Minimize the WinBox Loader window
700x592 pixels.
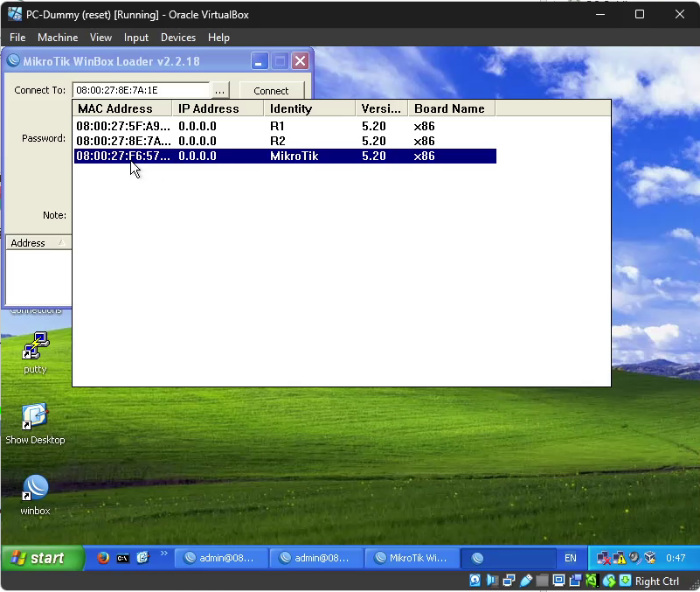click(x=259, y=60)
